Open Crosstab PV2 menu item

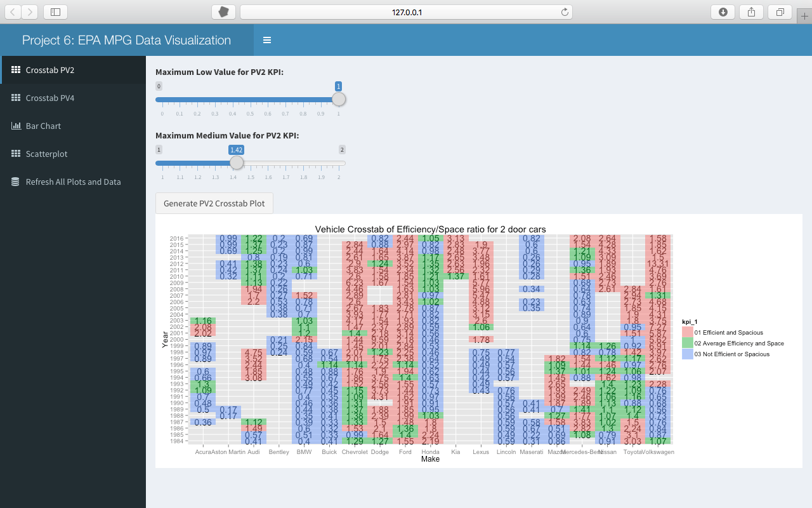[x=73, y=70]
